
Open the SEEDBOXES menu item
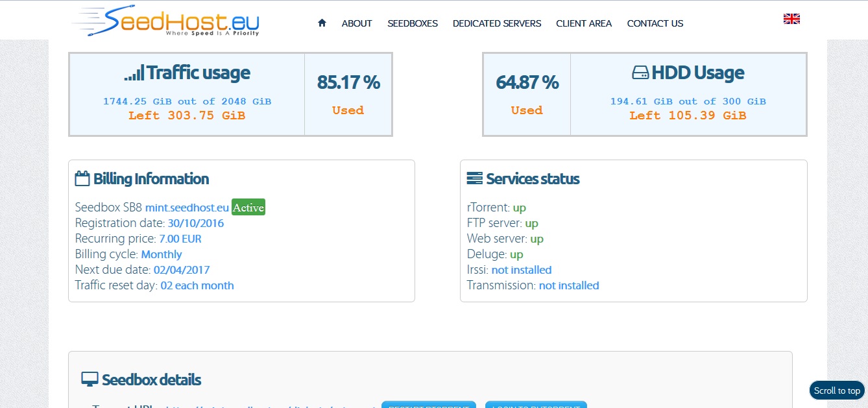coord(413,23)
